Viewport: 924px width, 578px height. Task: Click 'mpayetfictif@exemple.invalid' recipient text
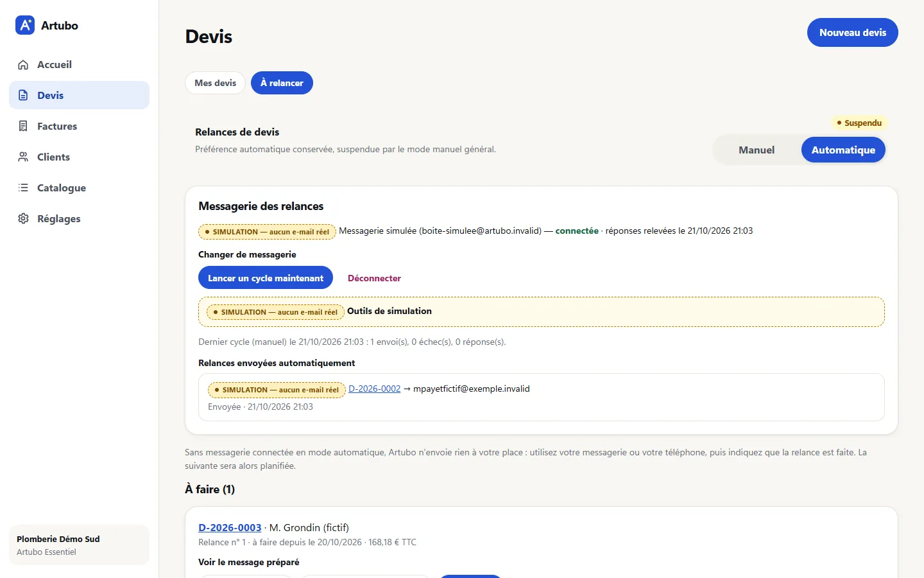pyautogui.click(x=472, y=389)
